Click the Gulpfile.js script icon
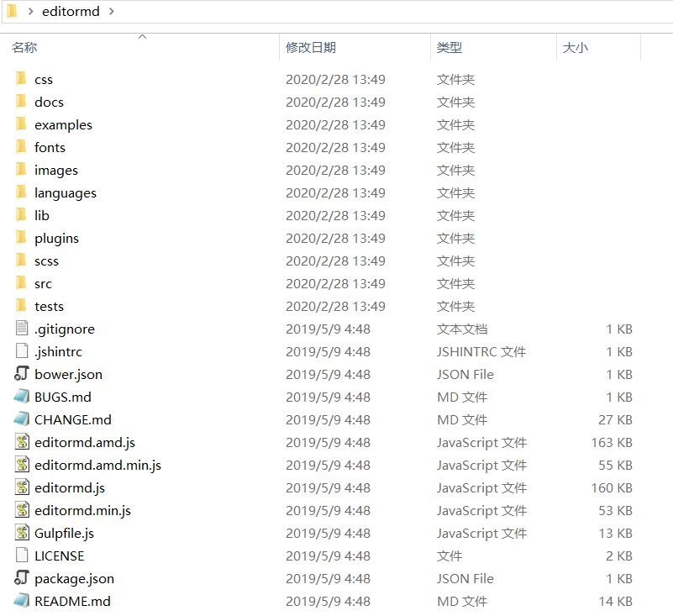Screen dimensions: 673x616 click(x=22, y=533)
